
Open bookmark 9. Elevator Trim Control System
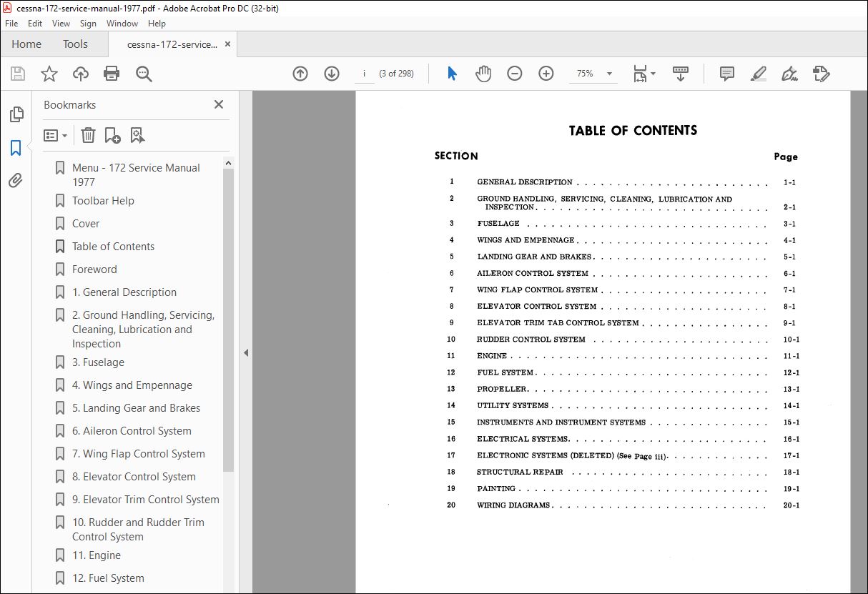tap(145, 500)
